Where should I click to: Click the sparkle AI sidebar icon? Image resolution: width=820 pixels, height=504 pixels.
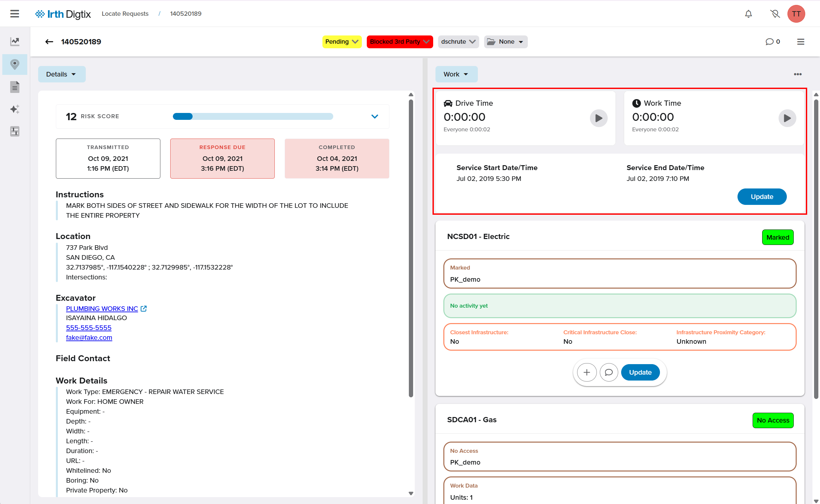click(x=14, y=109)
